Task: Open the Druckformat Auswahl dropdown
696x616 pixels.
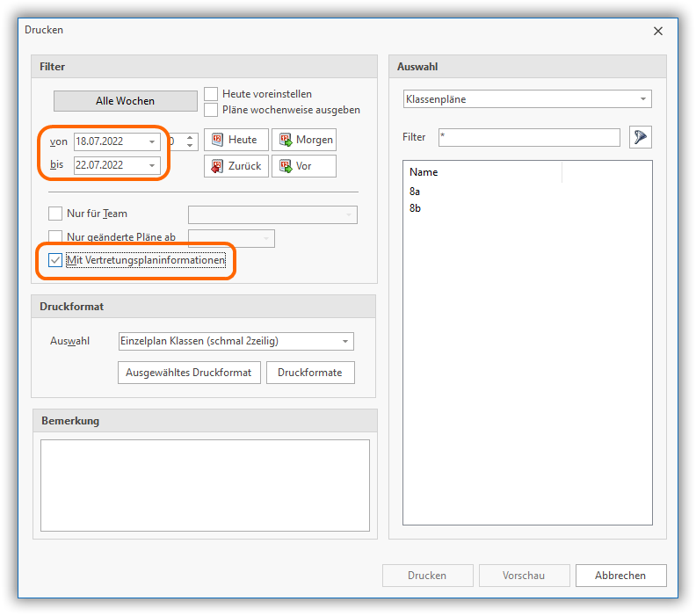Action: click(x=345, y=341)
